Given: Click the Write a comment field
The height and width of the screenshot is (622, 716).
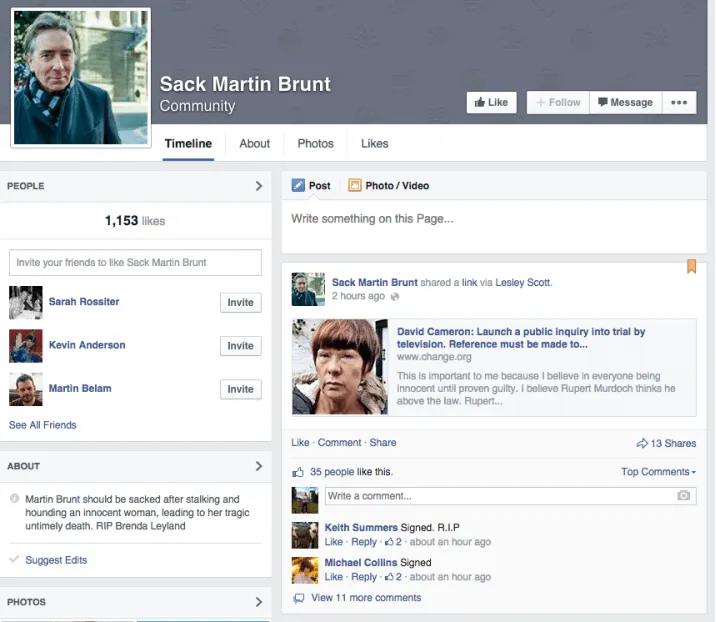Looking at the screenshot, I should pos(511,496).
